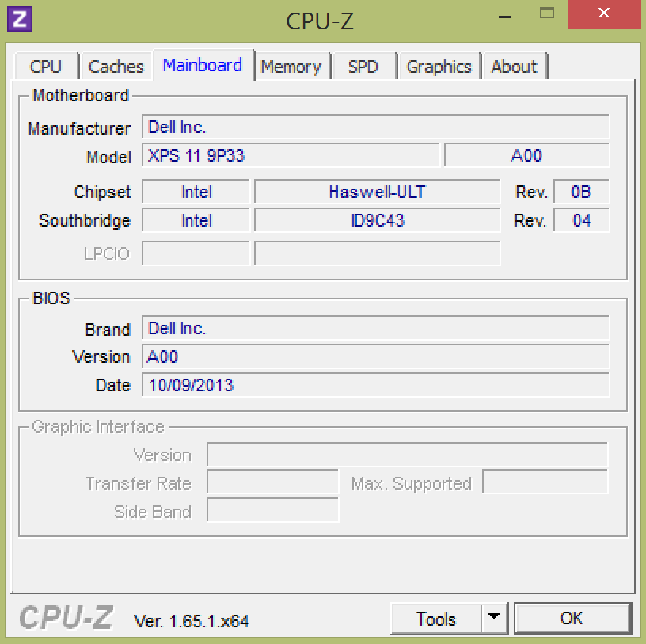Click the model revision A00 field

(x=526, y=155)
